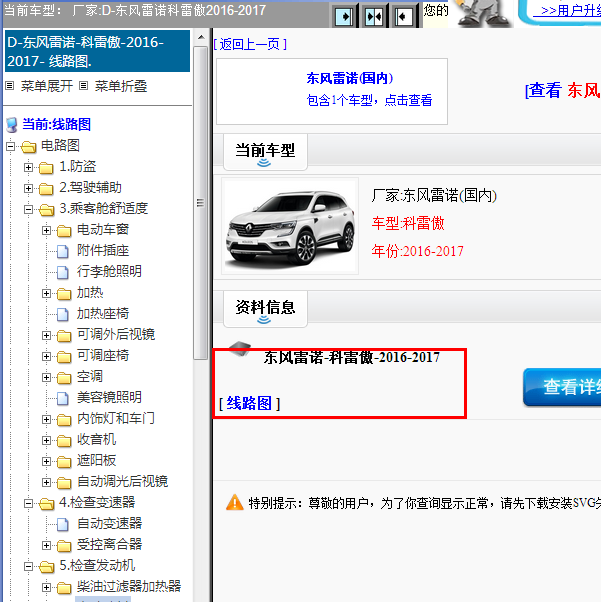Click the 自动变速器 page icon

63,524
